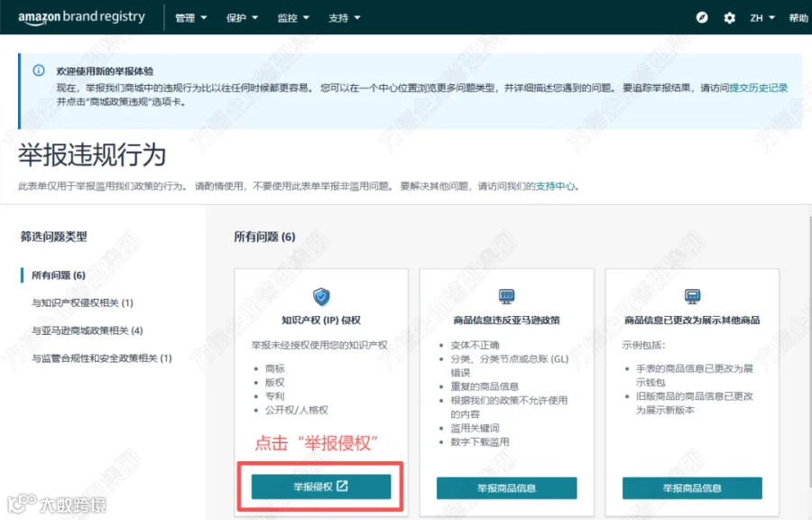
Task: Filter by 与知识产权侵权相关 (1)
Action: click(x=82, y=302)
